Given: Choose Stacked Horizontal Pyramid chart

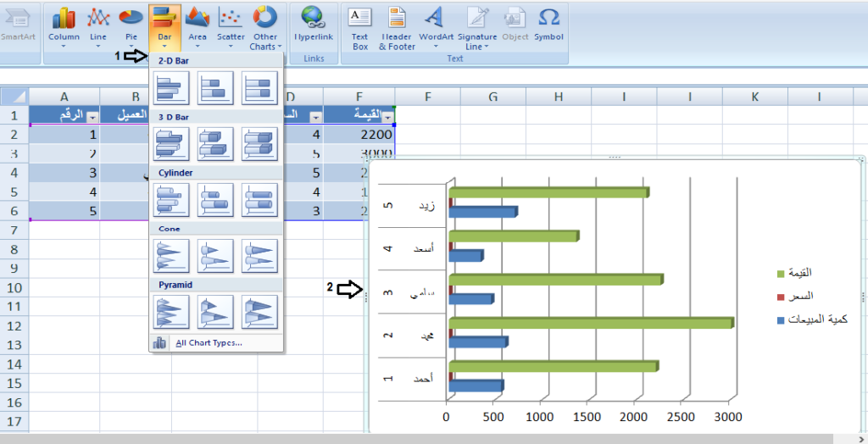Looking at the screenshot, I should coord(215,312).
